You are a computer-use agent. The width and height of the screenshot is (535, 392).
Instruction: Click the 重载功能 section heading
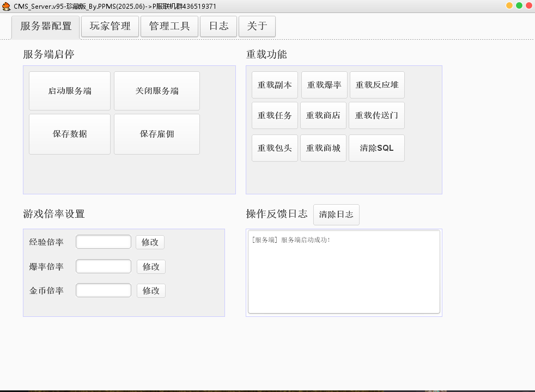click(x=266, y=54)
